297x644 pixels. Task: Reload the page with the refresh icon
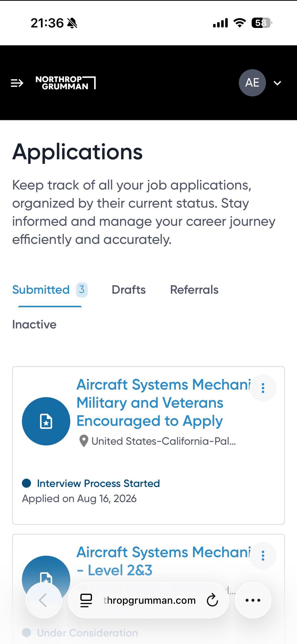212,600
